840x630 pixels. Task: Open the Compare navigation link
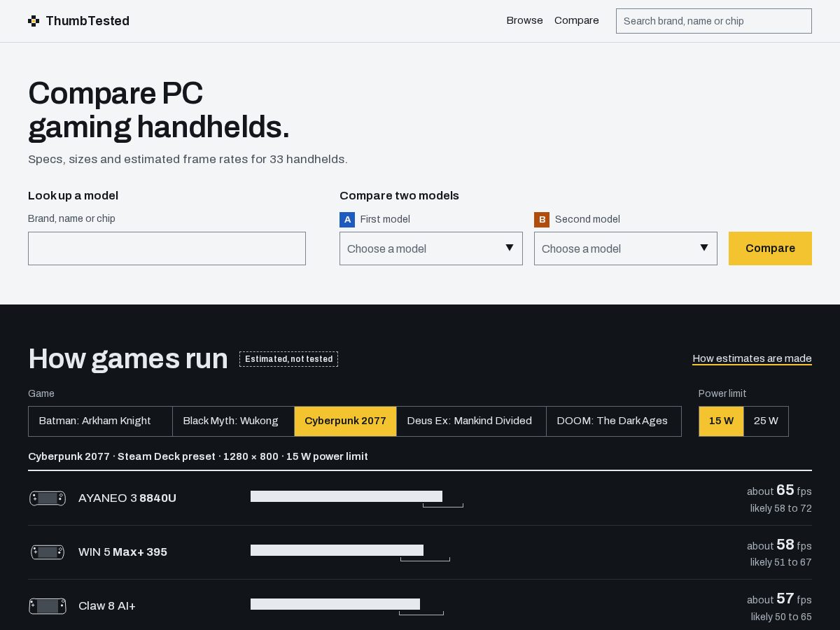point(577,20)
